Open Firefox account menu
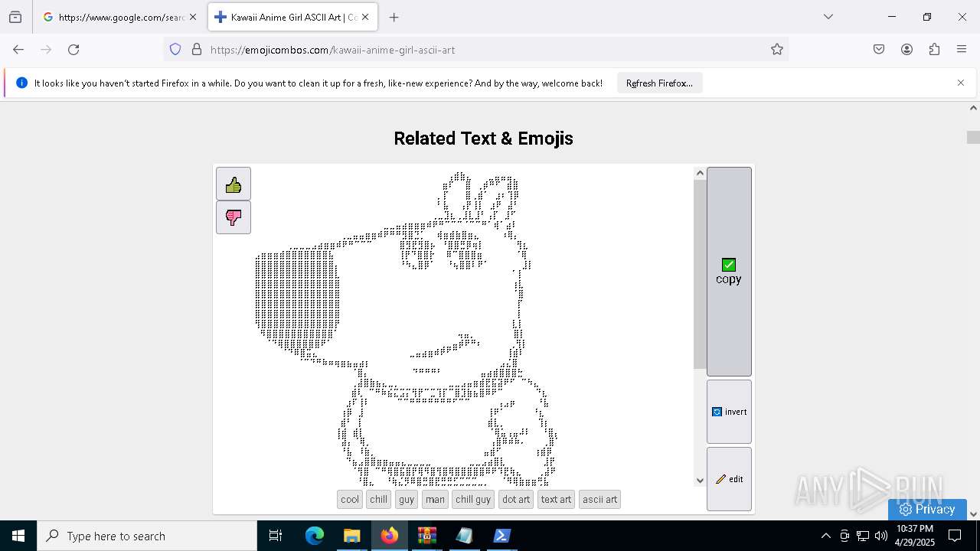 [x=906, y=50]
